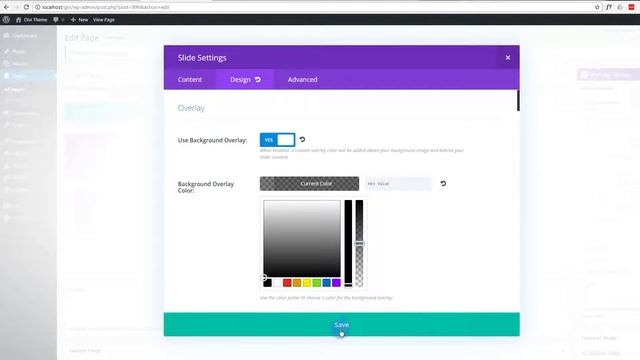640x360 pixels.
Task: Click the opacity slider handle
Action: click(359, 243)
